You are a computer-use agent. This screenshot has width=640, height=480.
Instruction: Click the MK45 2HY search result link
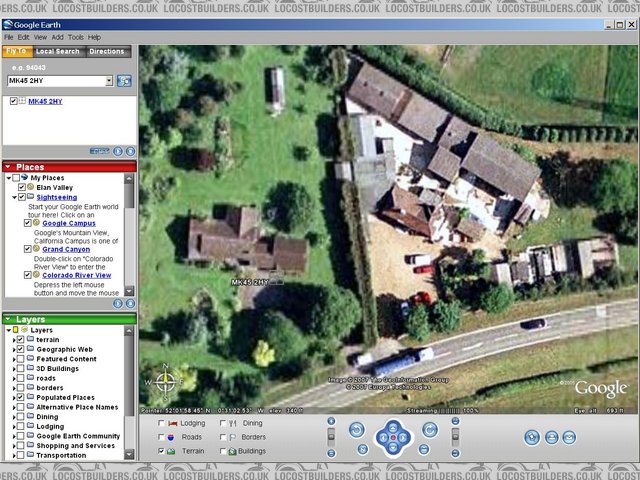45,101
